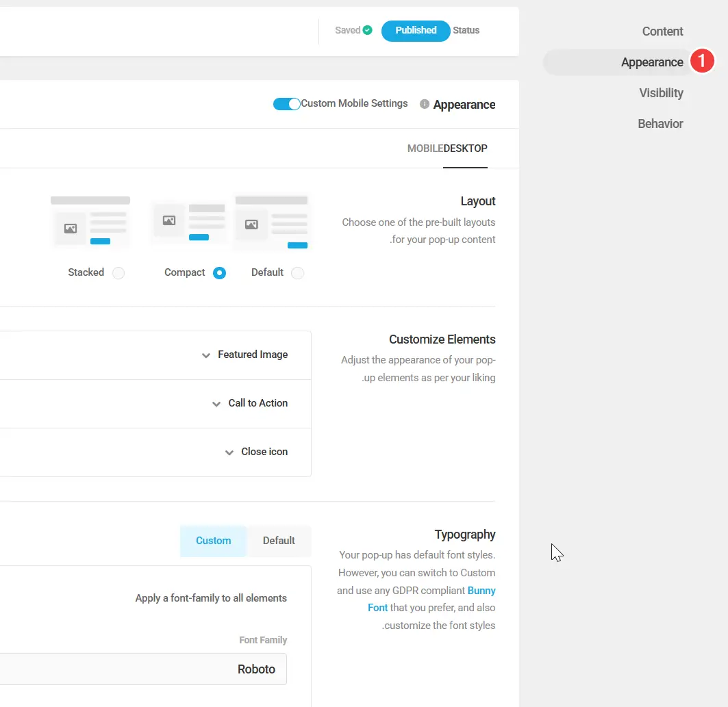Pick the Compact layout thumbnail

[190, 222]
